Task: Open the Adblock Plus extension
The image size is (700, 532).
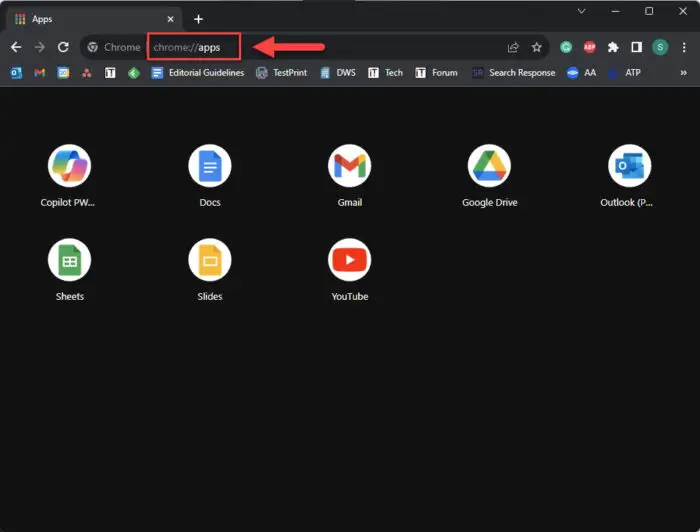Action: pyautogui.click(x=590, y=47)
